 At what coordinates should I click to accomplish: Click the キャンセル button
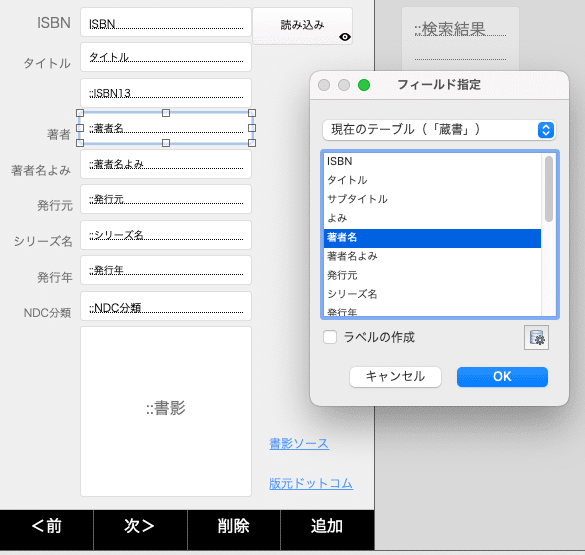pos(395,377)
